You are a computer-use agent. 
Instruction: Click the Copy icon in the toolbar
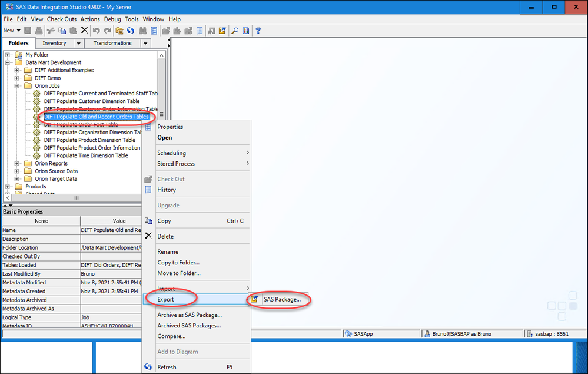[62, 31]
